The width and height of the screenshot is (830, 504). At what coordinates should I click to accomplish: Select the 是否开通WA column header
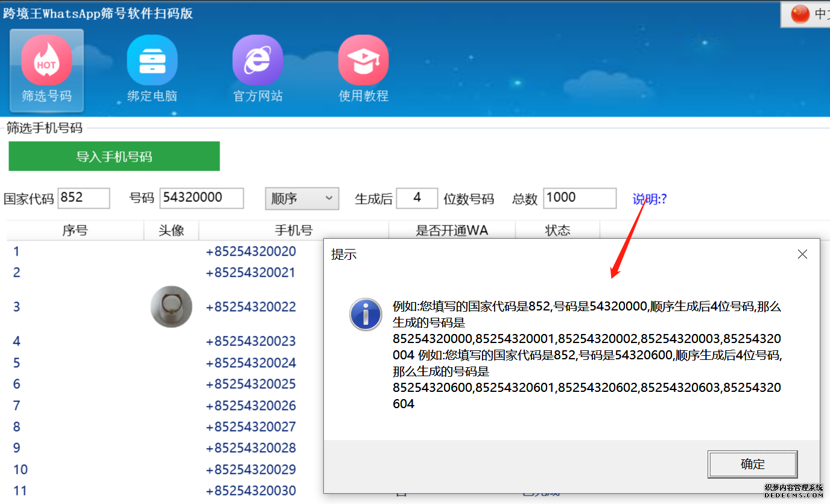pos(451,230)
